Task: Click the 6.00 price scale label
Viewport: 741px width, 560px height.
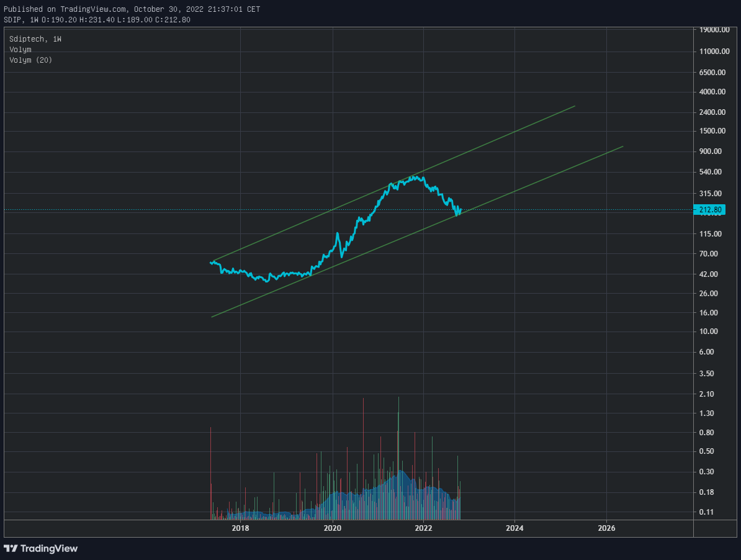Action: point(707,352)
